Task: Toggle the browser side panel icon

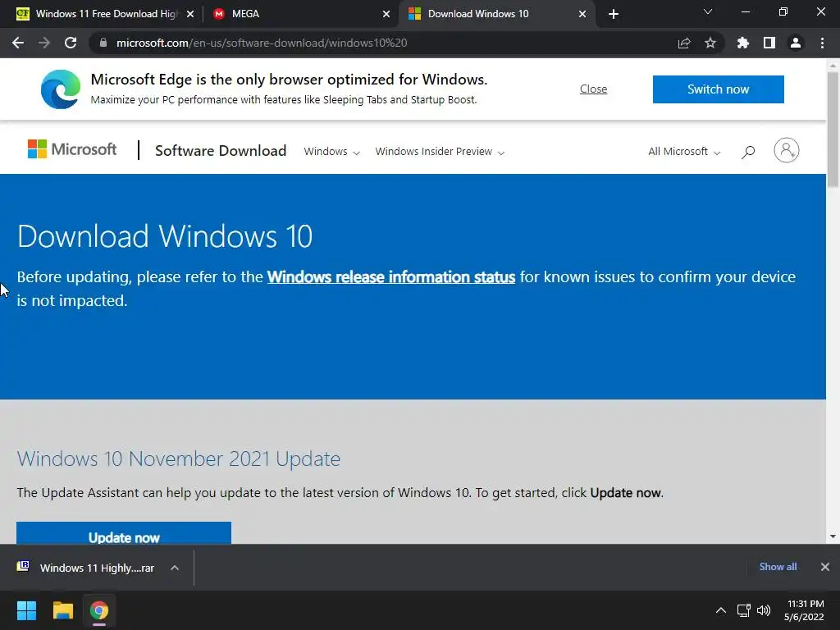Action: [769, 43]
